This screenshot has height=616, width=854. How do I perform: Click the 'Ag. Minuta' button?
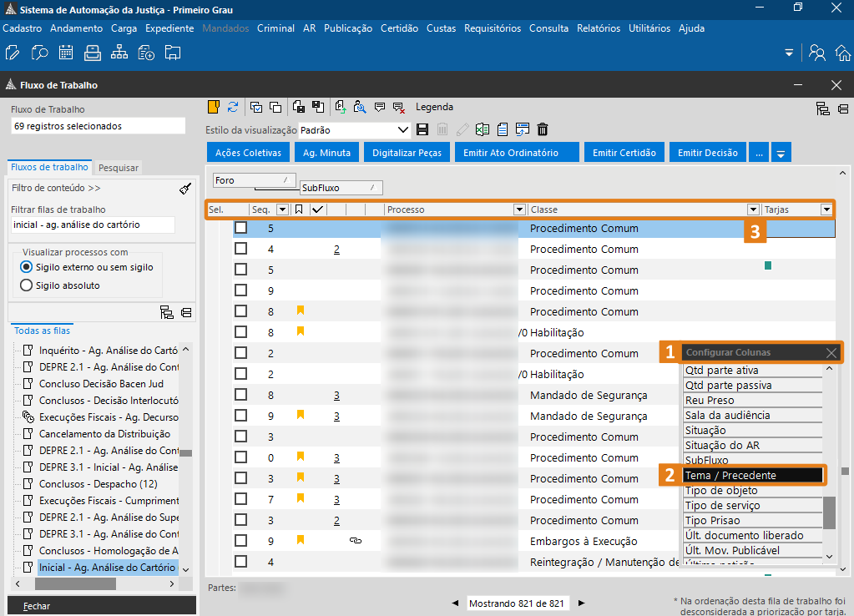coord(326,153)
